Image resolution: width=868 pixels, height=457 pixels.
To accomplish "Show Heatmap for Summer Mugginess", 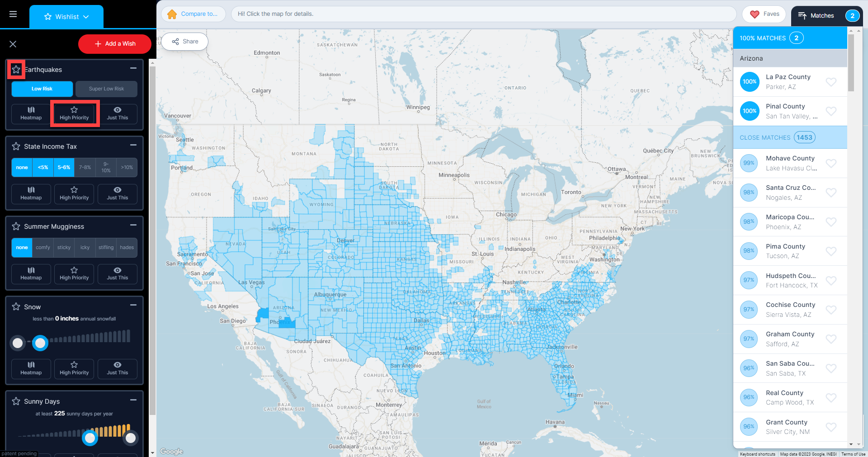I will coord(31,274).
